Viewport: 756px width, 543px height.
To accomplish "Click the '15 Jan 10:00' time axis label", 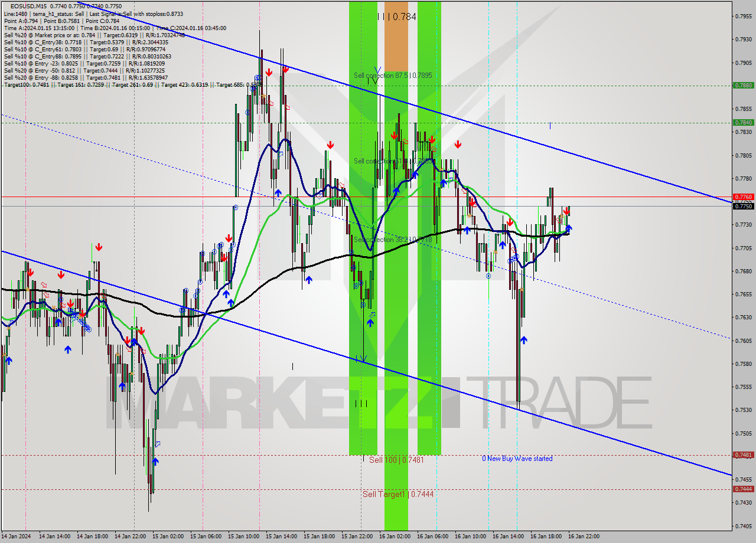I will [243, 537].
